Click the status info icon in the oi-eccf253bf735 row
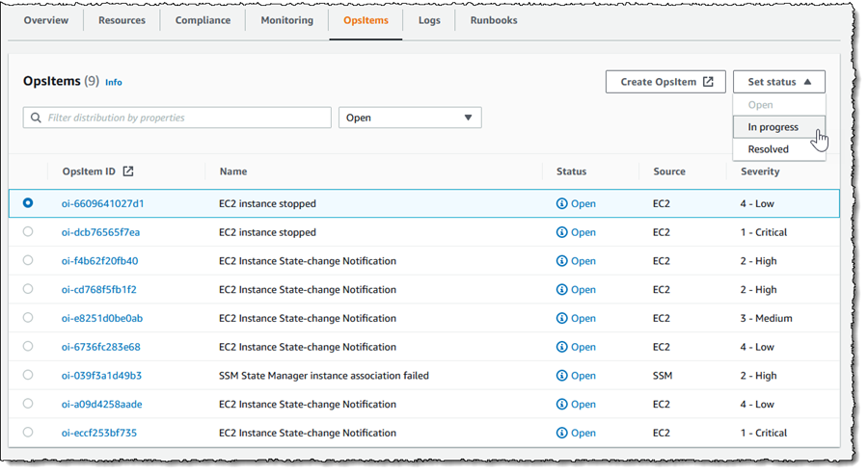Viewport: 868px width, 475px height. (x=562, y=433)
